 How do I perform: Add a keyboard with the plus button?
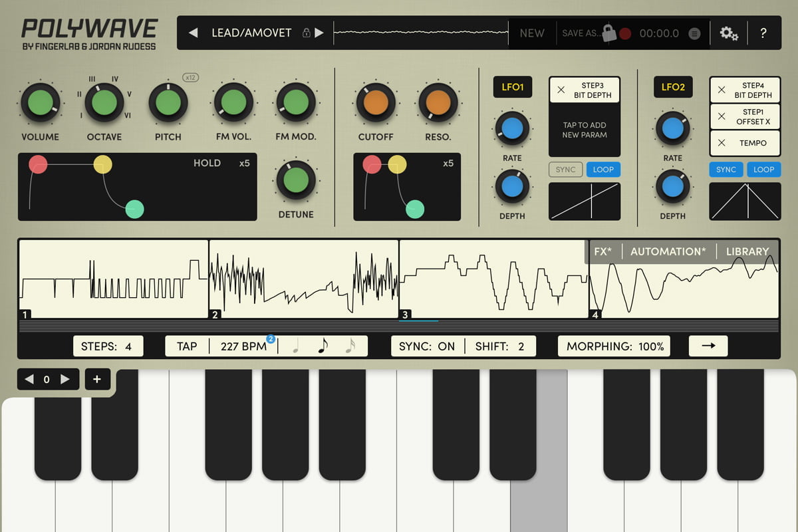[97, 379]
